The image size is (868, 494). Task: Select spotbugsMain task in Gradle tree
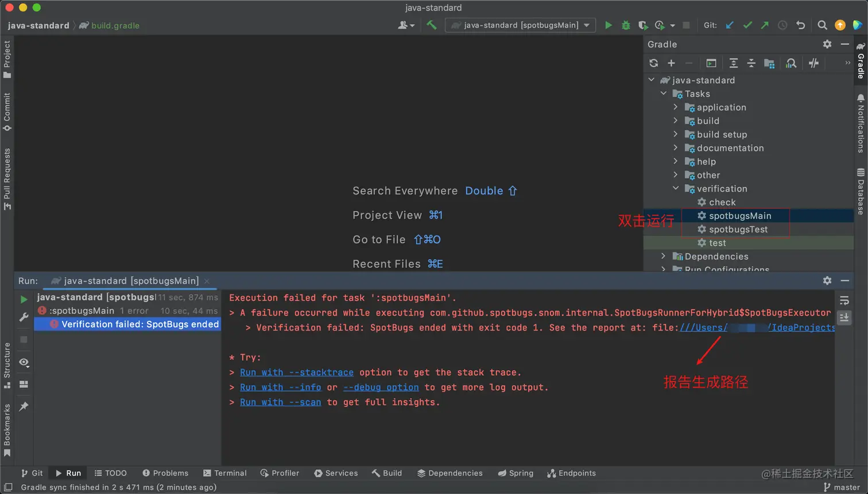coord(740,216)
